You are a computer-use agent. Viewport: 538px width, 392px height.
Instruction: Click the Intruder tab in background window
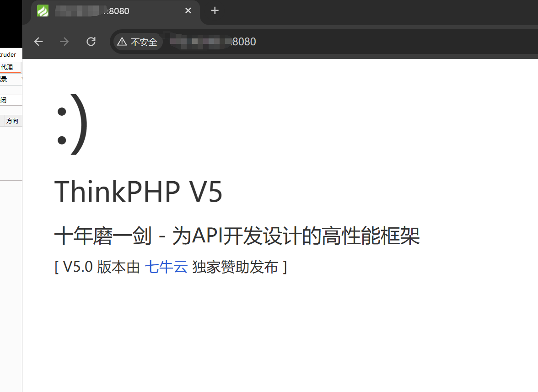coord(8,54)
